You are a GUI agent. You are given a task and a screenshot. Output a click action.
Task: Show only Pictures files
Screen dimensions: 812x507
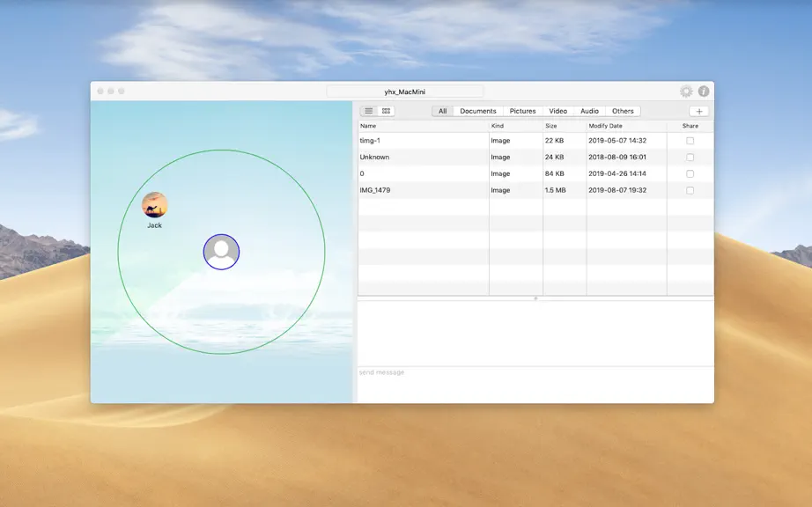pos(522,111)
